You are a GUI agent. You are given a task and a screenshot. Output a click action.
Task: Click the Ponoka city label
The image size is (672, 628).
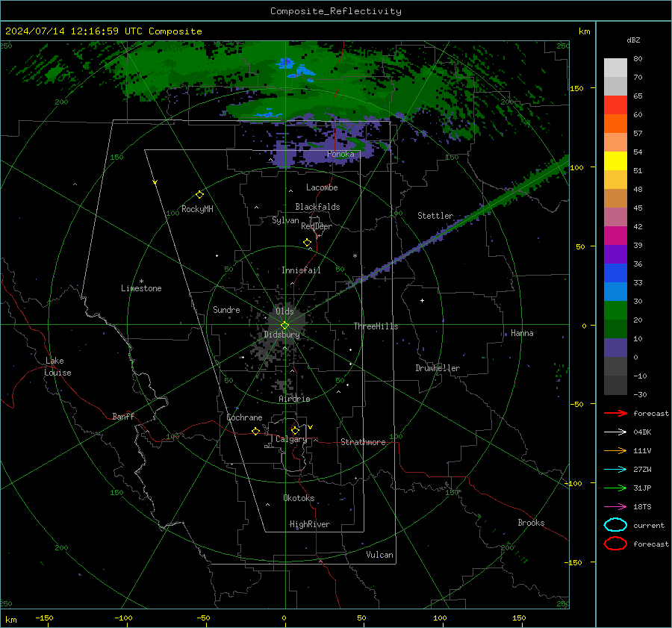(x=340, y=154)
